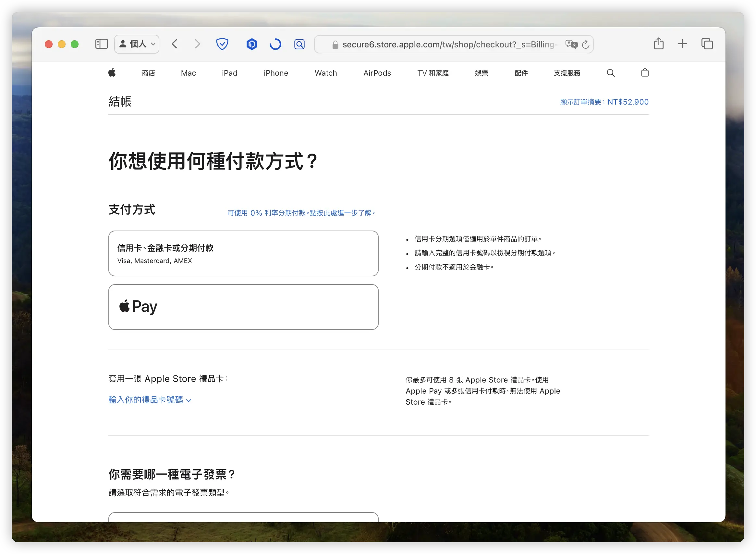Open the 支援服務 menu item
The width and height of the screenshot is (756, 554).
click(567, 73)
